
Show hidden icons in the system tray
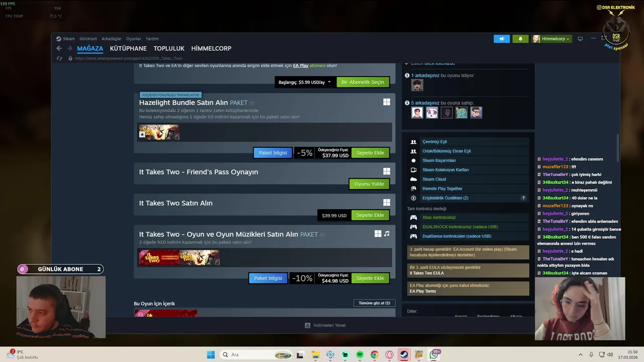pos(580,354)
